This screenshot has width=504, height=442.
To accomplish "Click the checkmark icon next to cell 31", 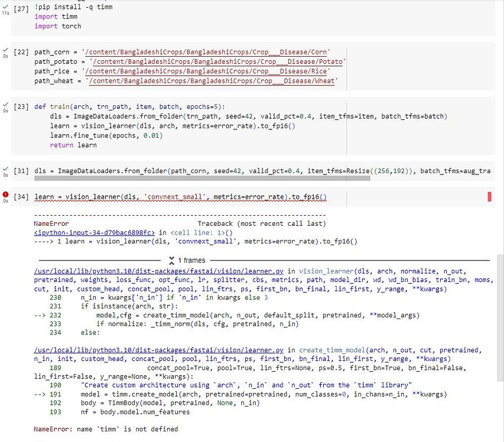I will [5, 171].
